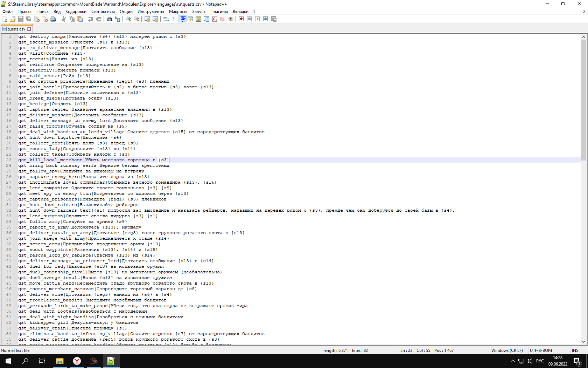Image resolution: width=588 pixels, height=368 pixels.
Task: Open the Плагины menu
Action: click(x=219, y=12)
